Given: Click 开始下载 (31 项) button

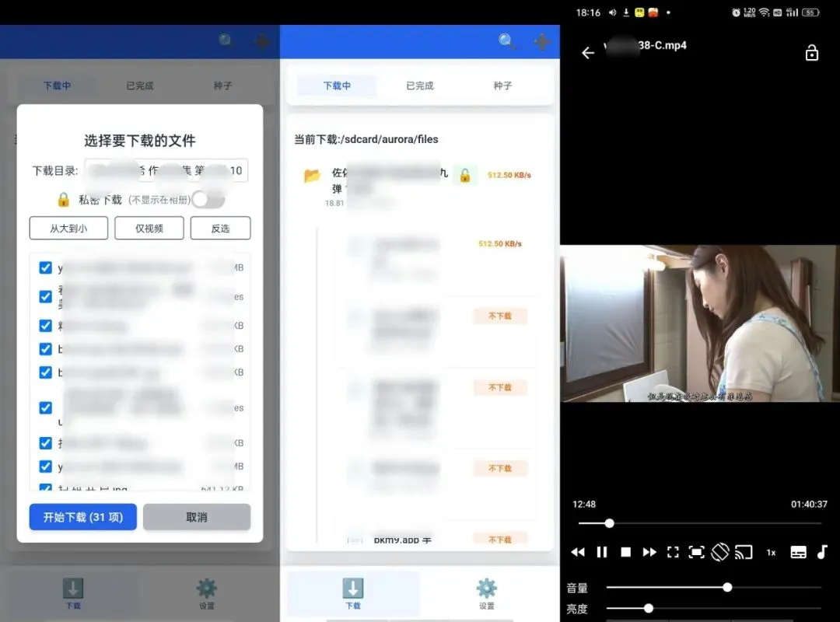Looking at the screenshot, I should (83, 517).
